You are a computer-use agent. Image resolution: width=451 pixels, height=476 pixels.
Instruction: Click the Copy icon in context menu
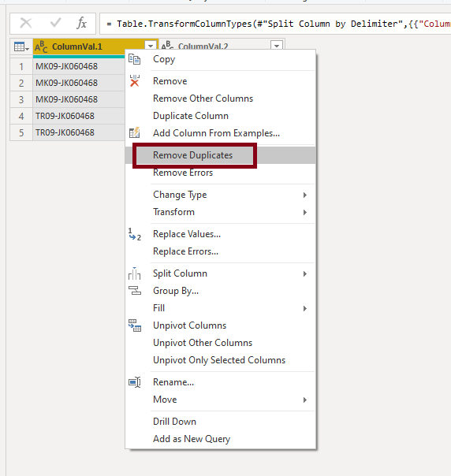pos(134,59)
